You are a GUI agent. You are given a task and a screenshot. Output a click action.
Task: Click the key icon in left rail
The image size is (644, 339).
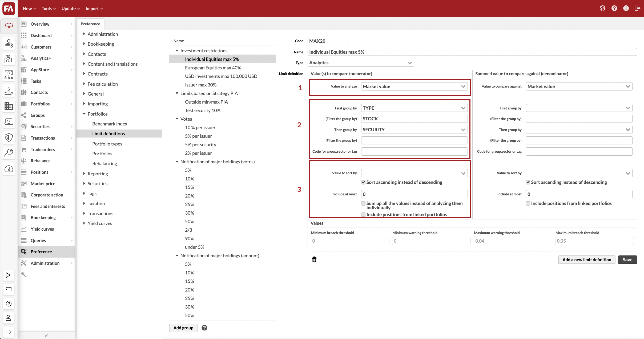click(x=9, y=153)
